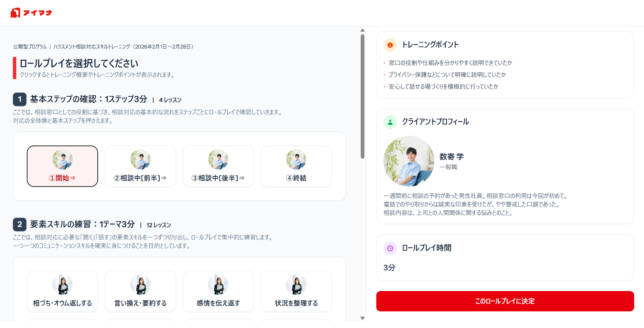Image resolution: width=644 pixels, height=328 pixels.
Task: Click the section number 2 badge
Action: click(20, 225)
